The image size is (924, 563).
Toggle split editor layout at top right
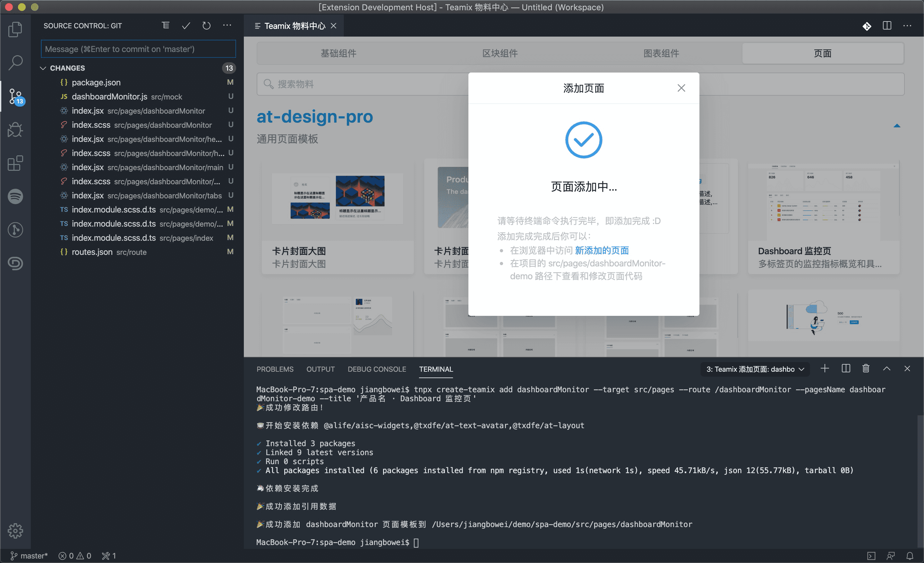pyautogui.click(x=887, y=25)
